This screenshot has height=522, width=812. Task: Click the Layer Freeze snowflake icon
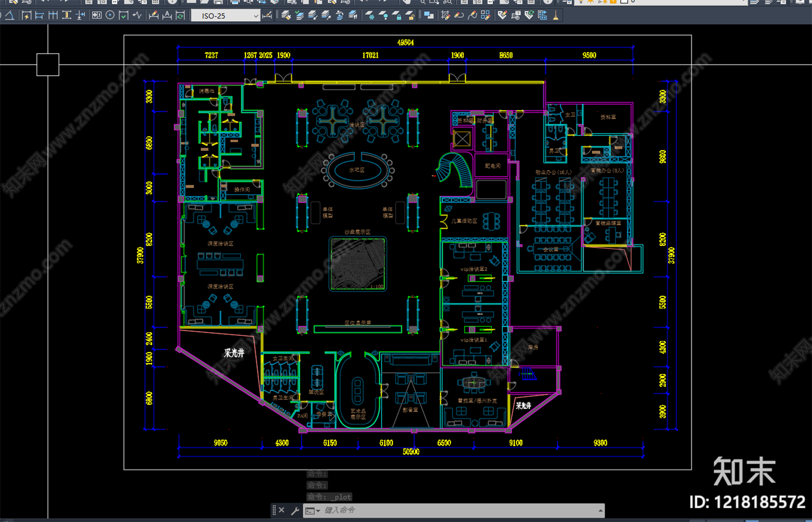coord(369,15)
